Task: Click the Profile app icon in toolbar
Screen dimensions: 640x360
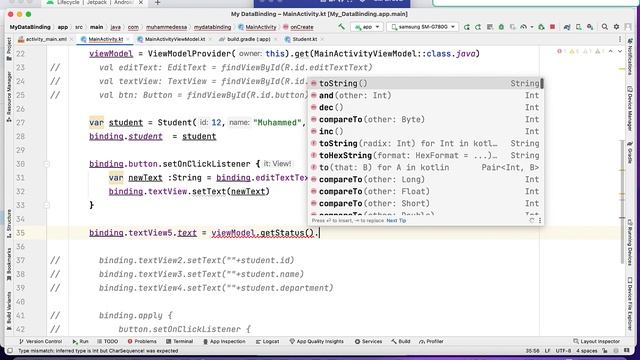Action: coord(523,27)
